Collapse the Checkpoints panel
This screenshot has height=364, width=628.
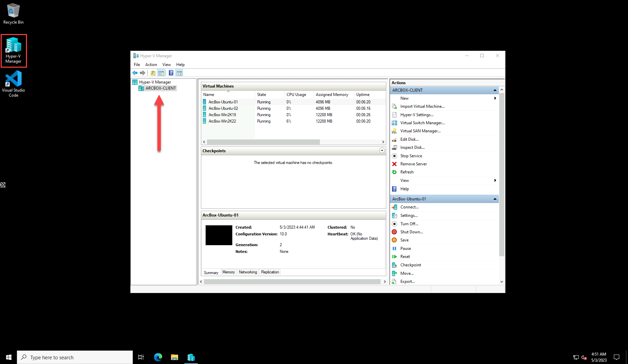[382, 151]
